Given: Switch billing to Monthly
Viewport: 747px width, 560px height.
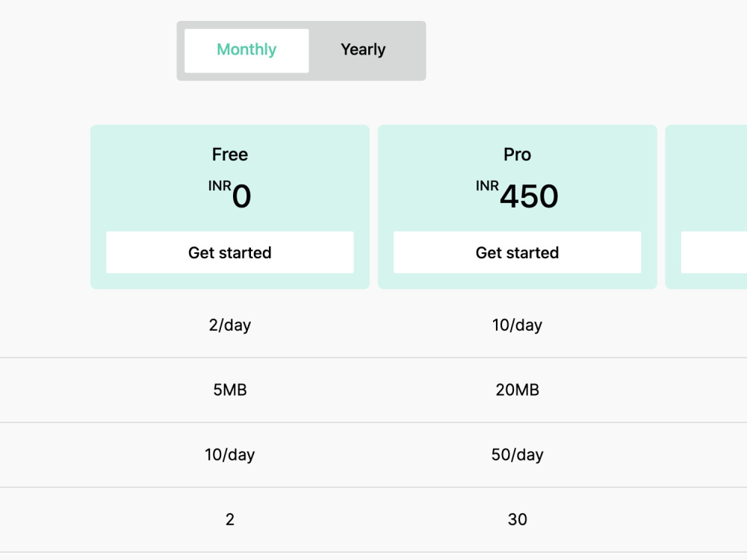Looking at the screenshot, I should pyautogui.click(x=247, y=51).
